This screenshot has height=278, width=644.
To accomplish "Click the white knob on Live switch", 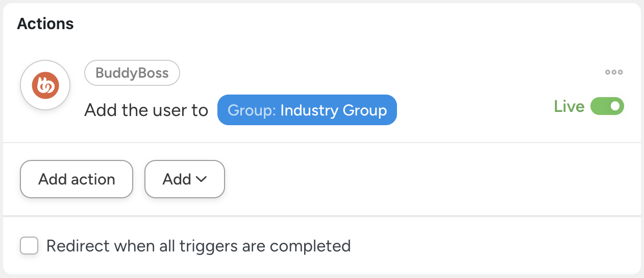I will [615, 106].
